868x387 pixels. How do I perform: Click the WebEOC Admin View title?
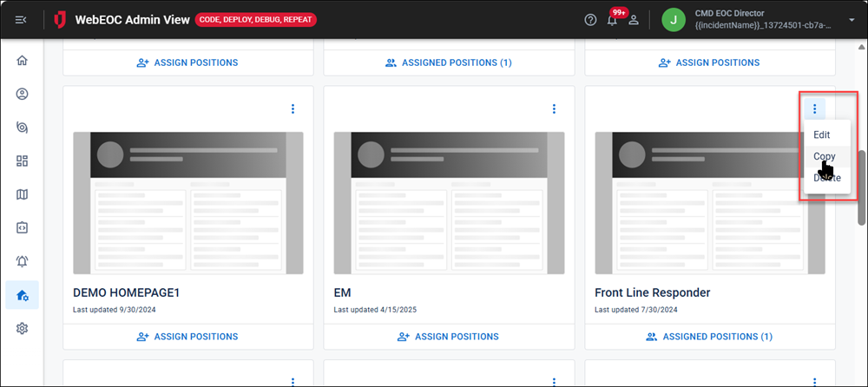click(x=133, y=21)
